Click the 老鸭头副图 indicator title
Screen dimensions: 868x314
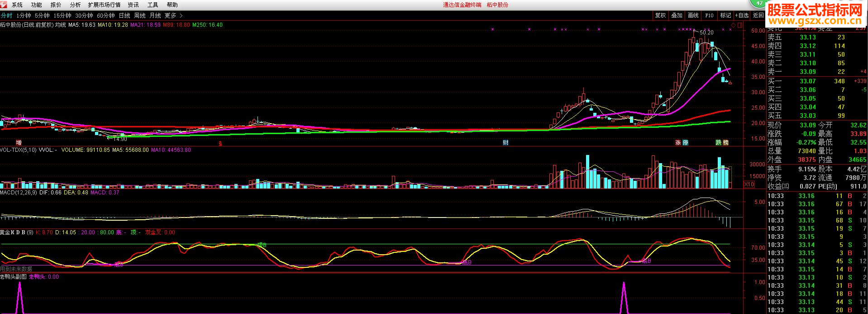pyautogui.click(x=14, y=277)
